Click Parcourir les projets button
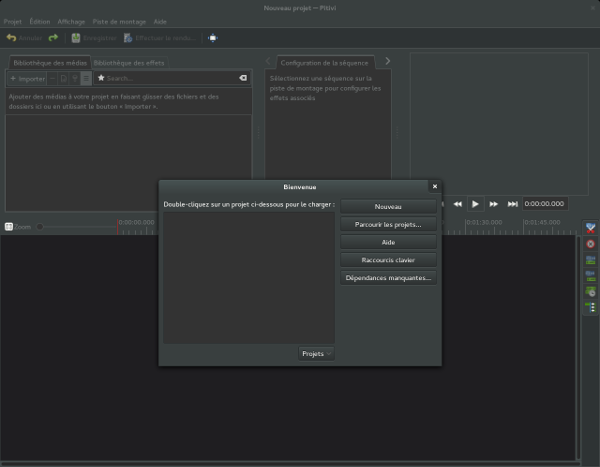Screen dimensions: 600x467 [388, 224]
